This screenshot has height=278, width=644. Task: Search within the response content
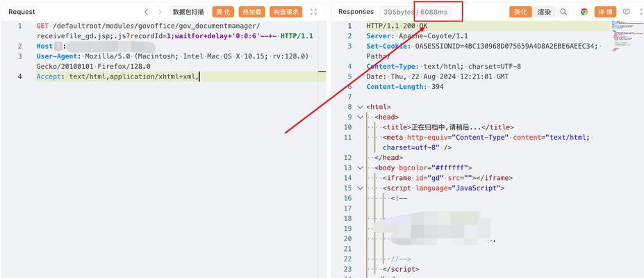[563, 12]
